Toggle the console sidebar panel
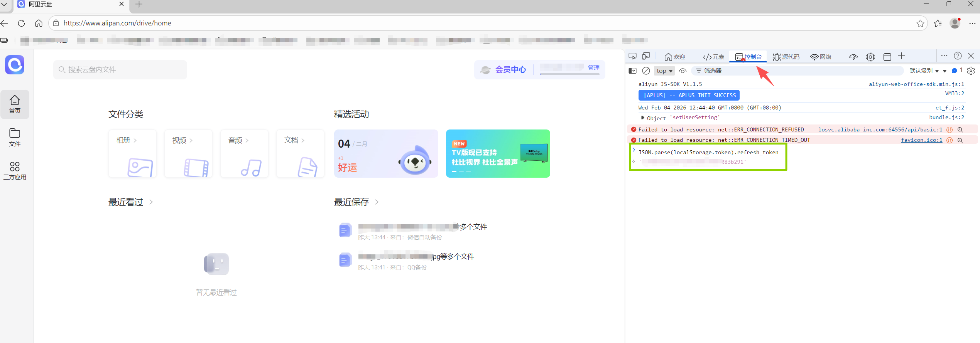This screenshot has height=343, width=980. point(632,71)
